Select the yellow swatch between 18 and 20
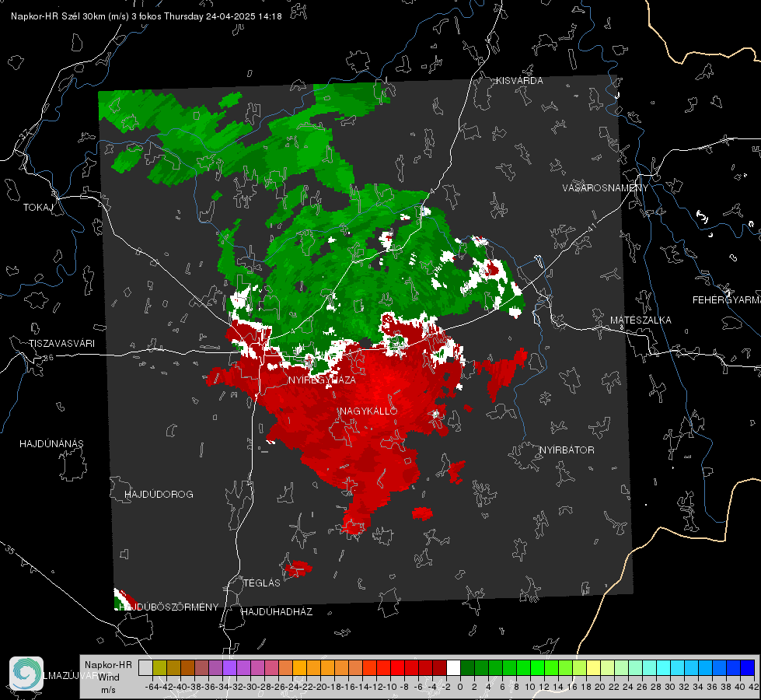The width and height of the screenshot is (761, 700). (593, 667)
